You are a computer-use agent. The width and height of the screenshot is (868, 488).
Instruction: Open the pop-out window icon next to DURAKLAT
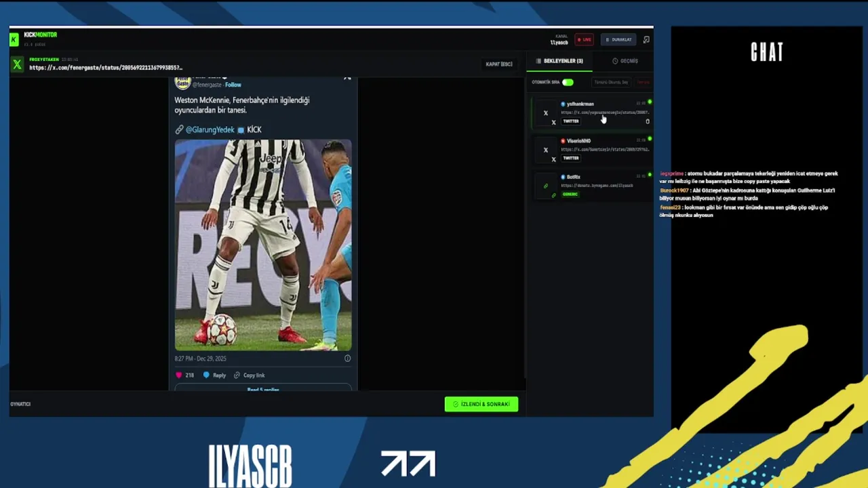click(x=646, y=39)
